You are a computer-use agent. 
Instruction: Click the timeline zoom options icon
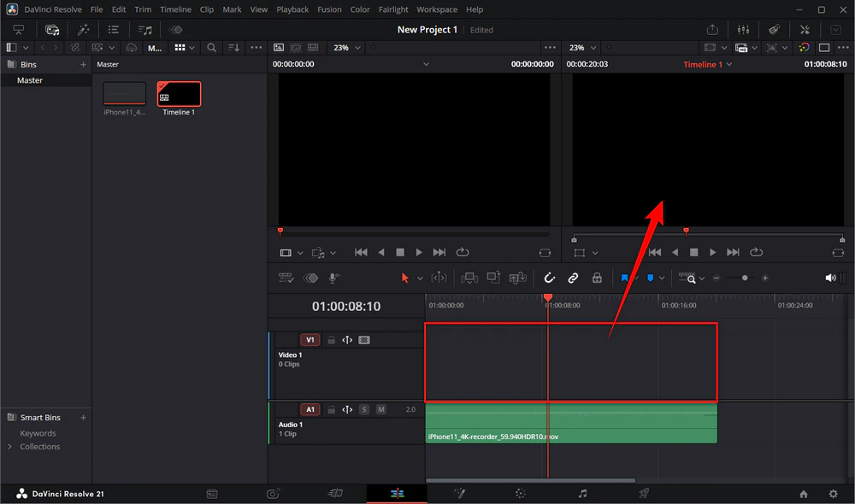pos(687,278)
